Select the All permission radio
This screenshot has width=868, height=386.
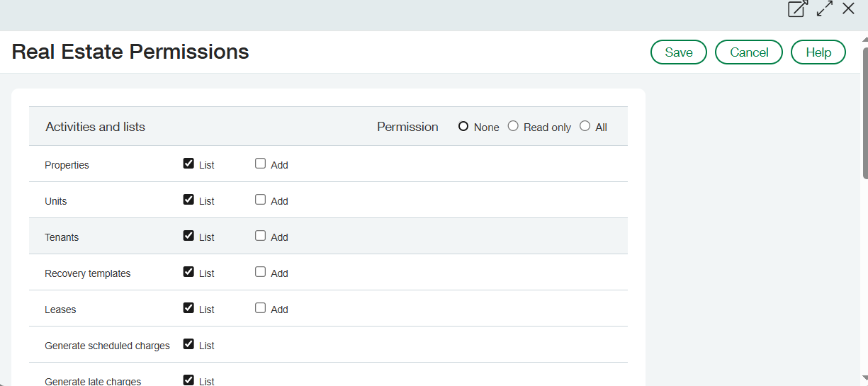(x=585, y=126)
